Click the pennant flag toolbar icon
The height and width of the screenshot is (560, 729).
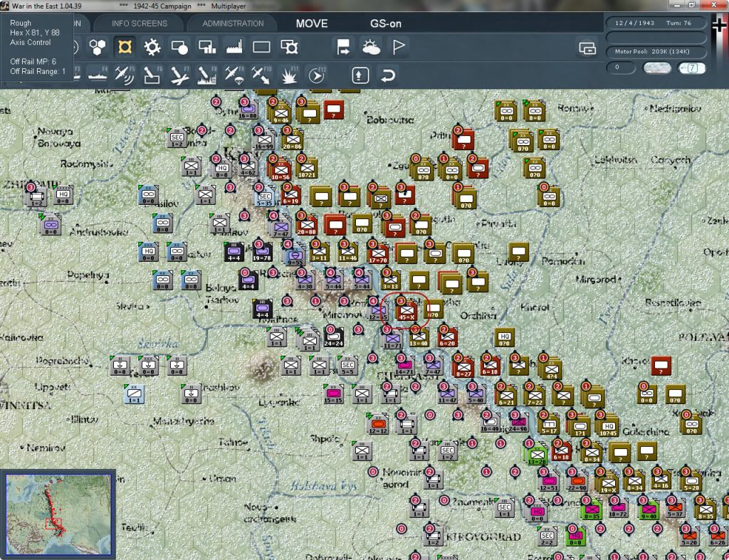click(399, 47)
